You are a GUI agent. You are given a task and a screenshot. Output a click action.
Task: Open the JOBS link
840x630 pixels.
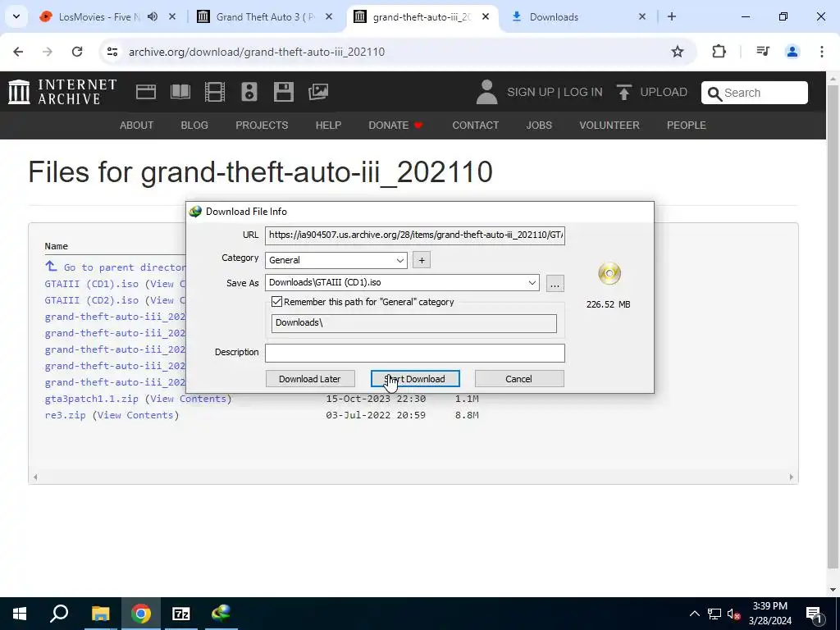tap(539, 126)
